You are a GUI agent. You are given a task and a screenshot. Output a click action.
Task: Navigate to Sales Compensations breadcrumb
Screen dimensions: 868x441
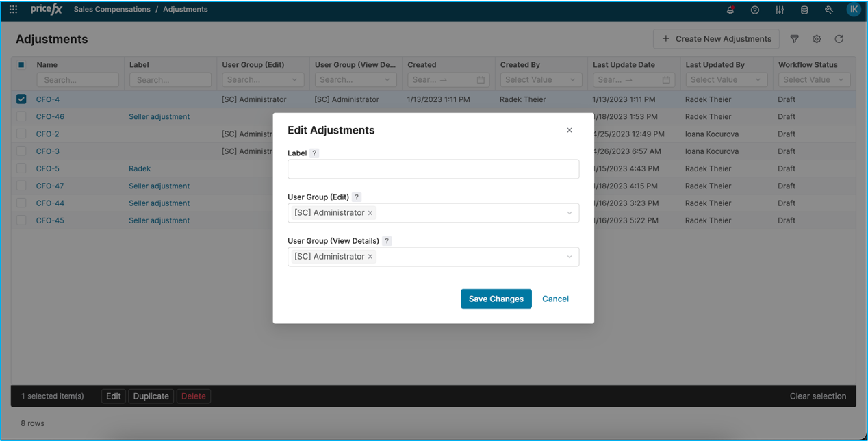(112, 10)
